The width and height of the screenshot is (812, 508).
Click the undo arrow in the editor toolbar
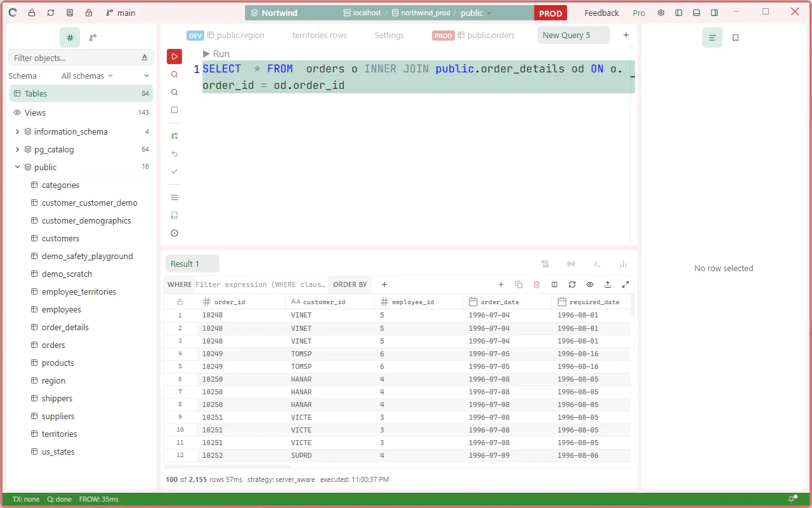pyautogui.click(x=174, y=154)
